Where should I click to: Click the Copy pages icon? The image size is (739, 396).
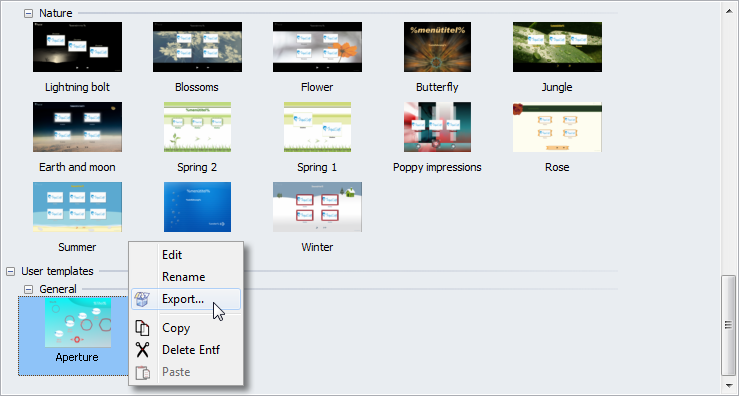pyautogui.click(x=142, y=328)
